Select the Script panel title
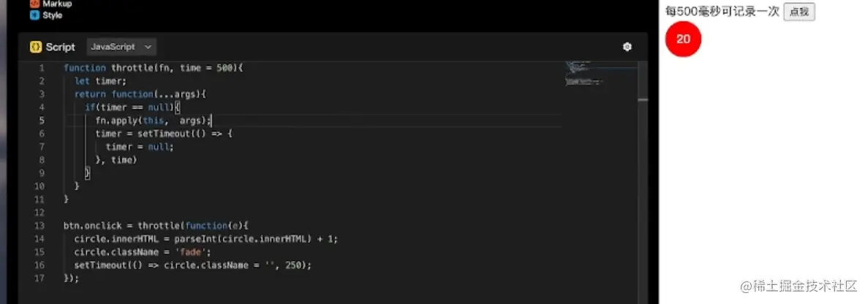 click(x=60, y=47)
